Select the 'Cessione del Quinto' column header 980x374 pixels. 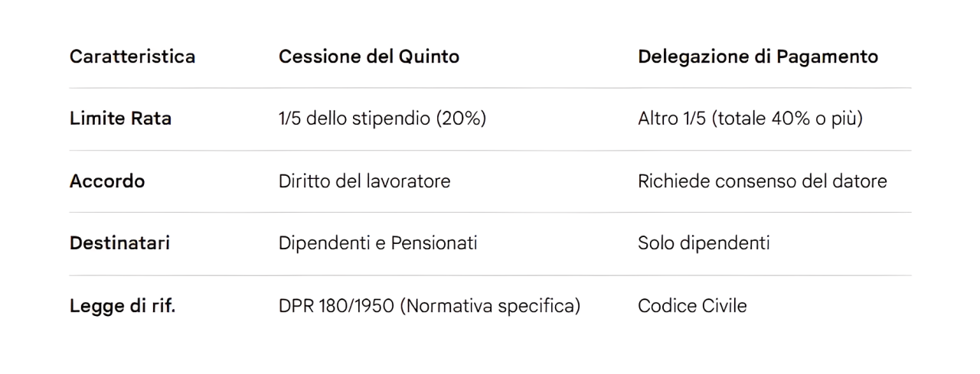[368, 57]
